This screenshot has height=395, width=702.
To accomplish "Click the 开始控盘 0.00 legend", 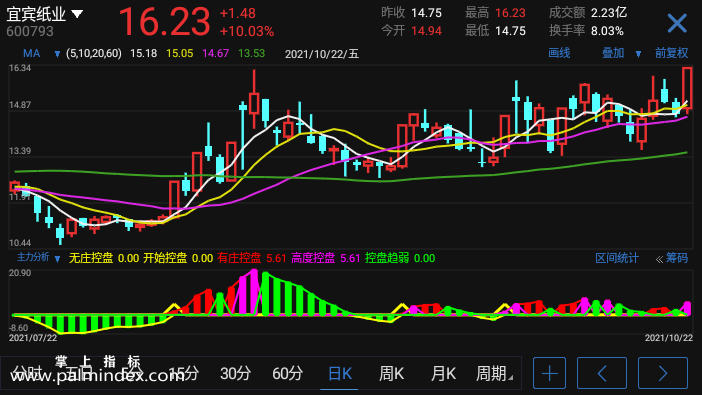I will [178, 258].
